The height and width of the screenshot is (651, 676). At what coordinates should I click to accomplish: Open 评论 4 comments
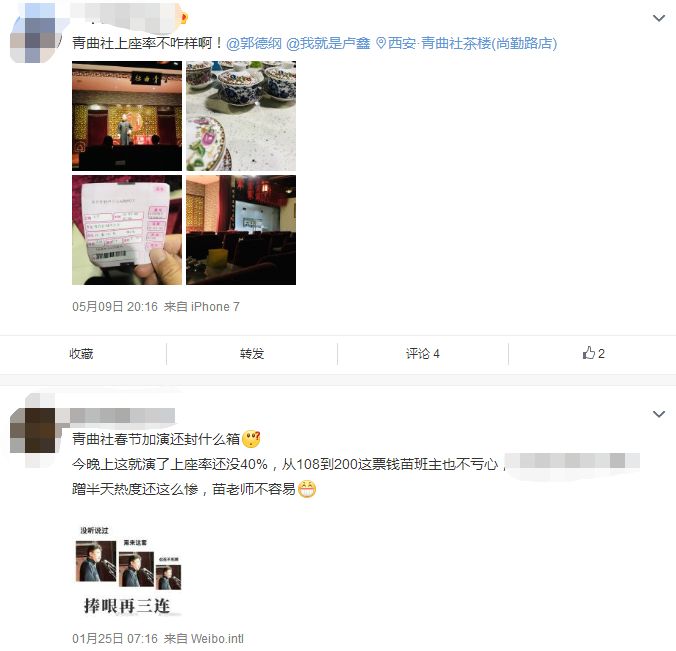(x=422, y=354)
